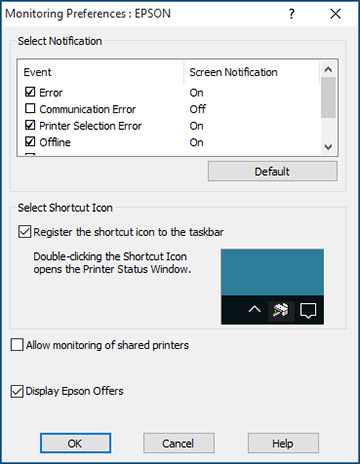Toggle Register the shortcut icon to the taskbar
The height and width of the screenshot is (464, 360).
(x=25, y=232)
